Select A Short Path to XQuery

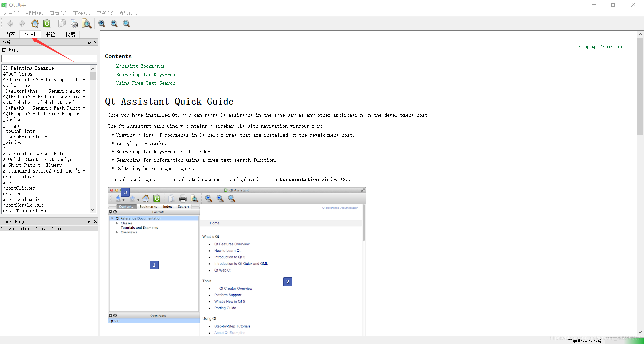(33, 165)
